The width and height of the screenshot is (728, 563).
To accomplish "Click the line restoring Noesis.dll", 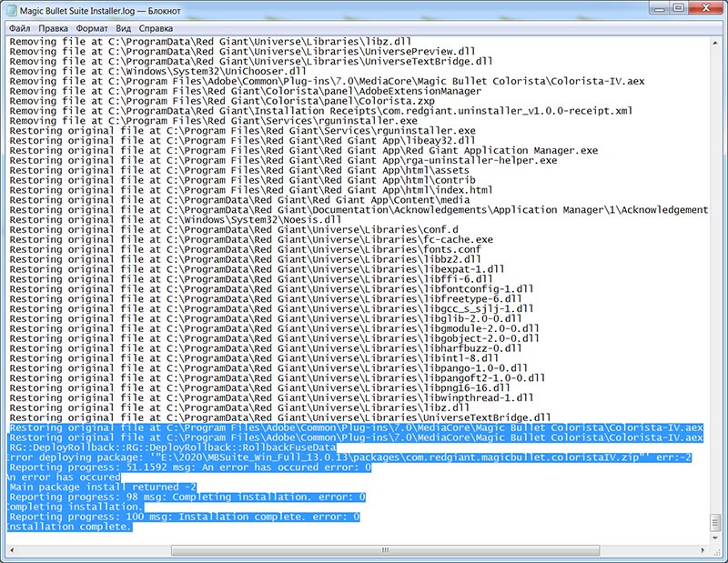I will point(176,220).
